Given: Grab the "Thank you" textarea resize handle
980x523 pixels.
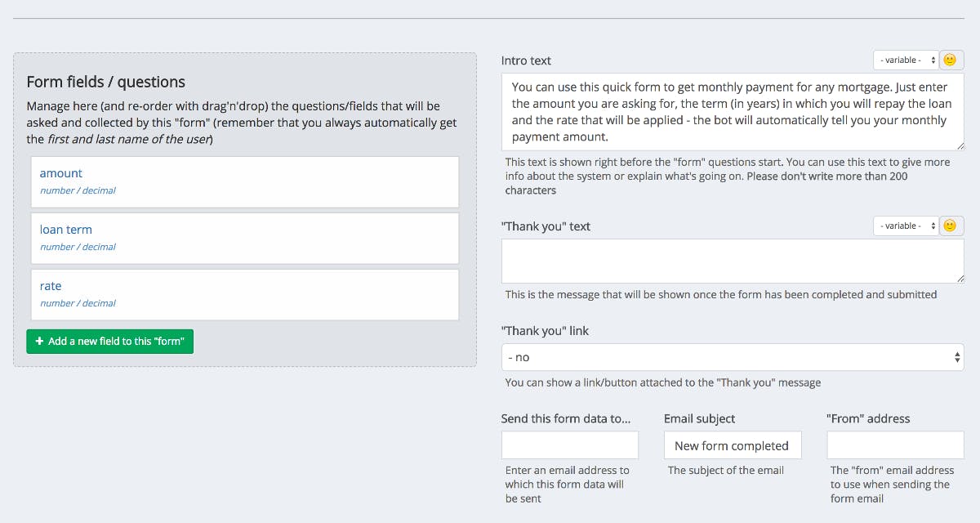Looking at the screenshot, I should point(960,279).
